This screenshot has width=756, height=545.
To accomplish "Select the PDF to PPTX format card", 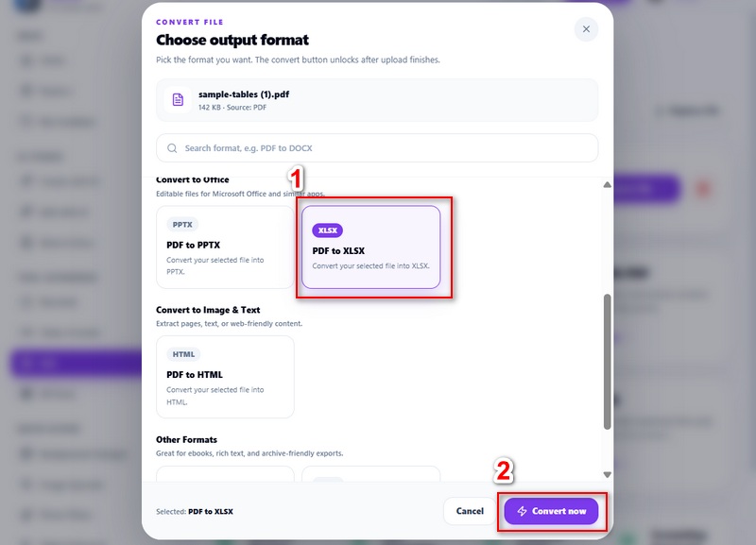I will [x=225, y=247].
